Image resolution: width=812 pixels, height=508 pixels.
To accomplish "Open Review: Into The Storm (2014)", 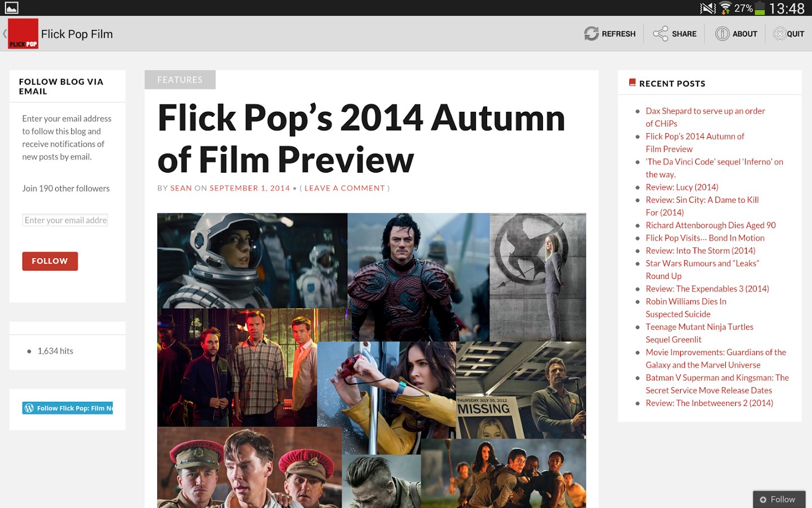I will 700,251.
